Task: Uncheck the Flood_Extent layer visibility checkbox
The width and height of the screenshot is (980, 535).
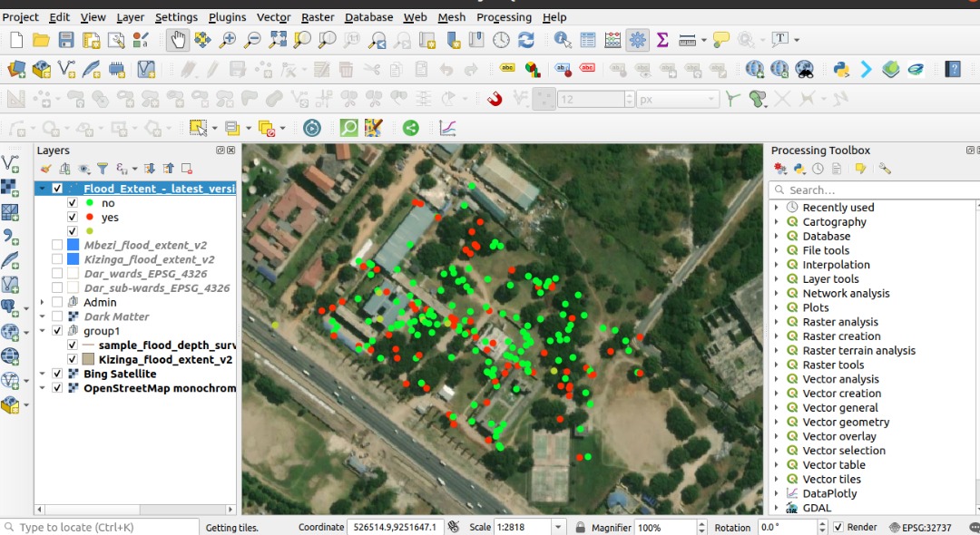Action: [57, 188]
